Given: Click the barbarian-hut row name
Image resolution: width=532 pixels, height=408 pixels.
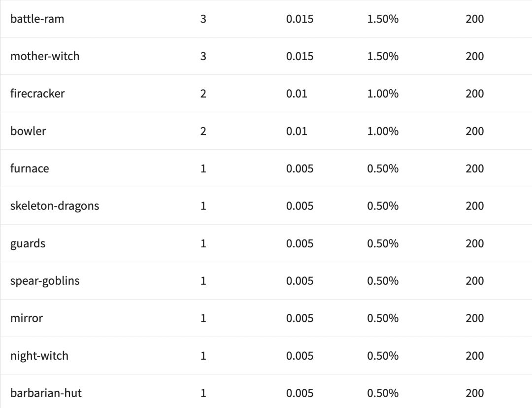Looking at the screenshot, I should click(x=46, y=393).
